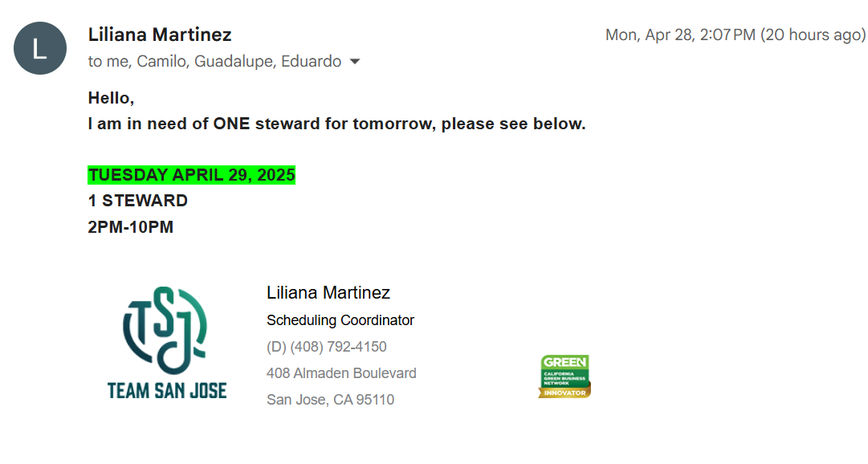Open the California Green Business Network badge

[564, 376]
